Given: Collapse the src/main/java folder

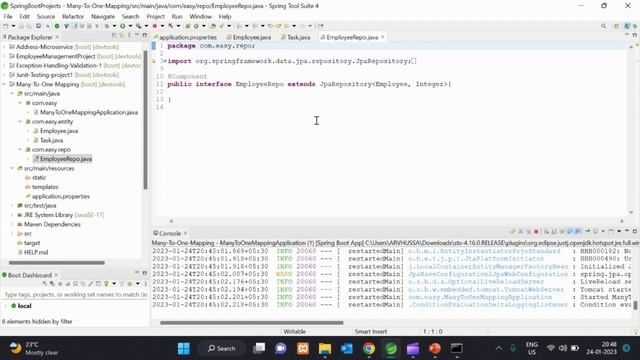Looking at the screenshot, I should coord(12,93).
